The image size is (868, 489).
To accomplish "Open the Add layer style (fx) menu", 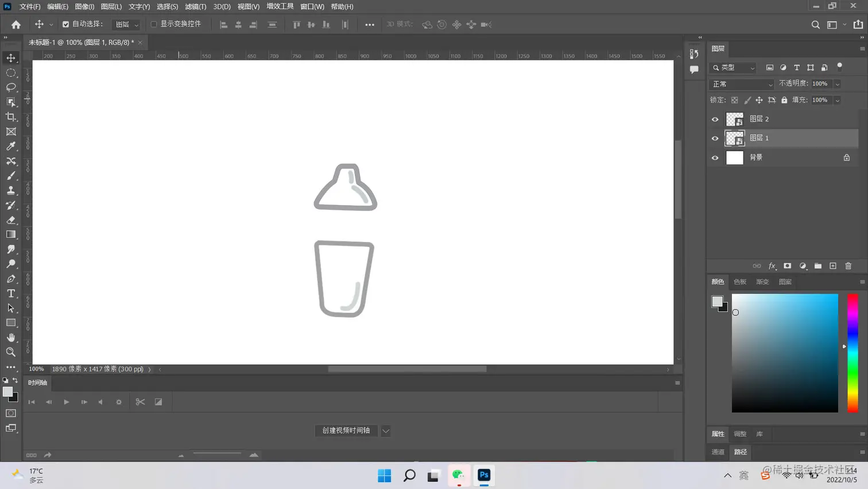I will tap(772, 266).
